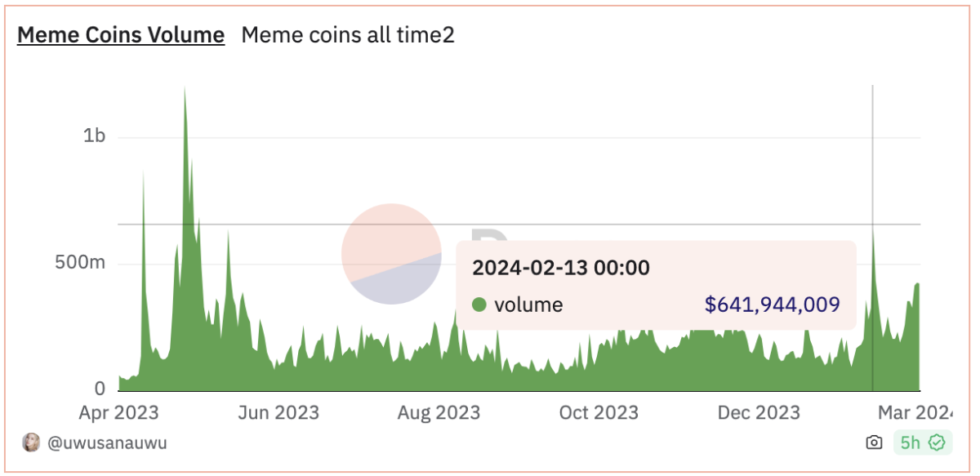
Task: Open the Meme Coins Volume title link
Action: (120, 34)
